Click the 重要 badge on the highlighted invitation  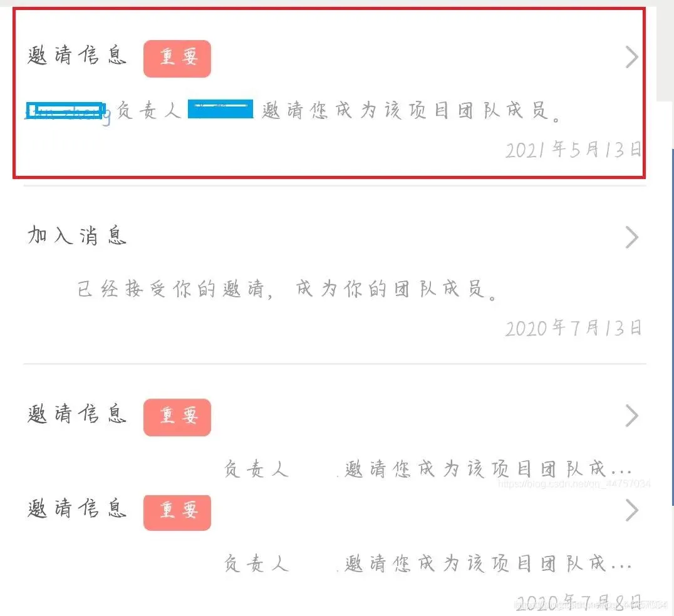pyautogui.click(x=177, y=58)
